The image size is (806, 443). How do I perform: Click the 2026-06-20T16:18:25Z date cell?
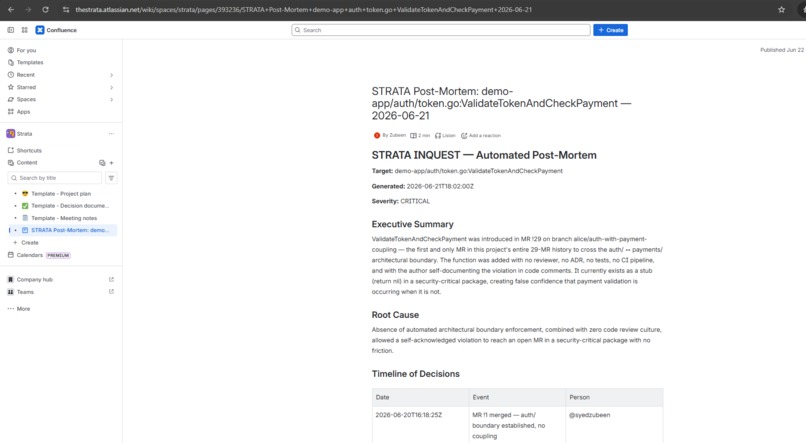point(408,415)
